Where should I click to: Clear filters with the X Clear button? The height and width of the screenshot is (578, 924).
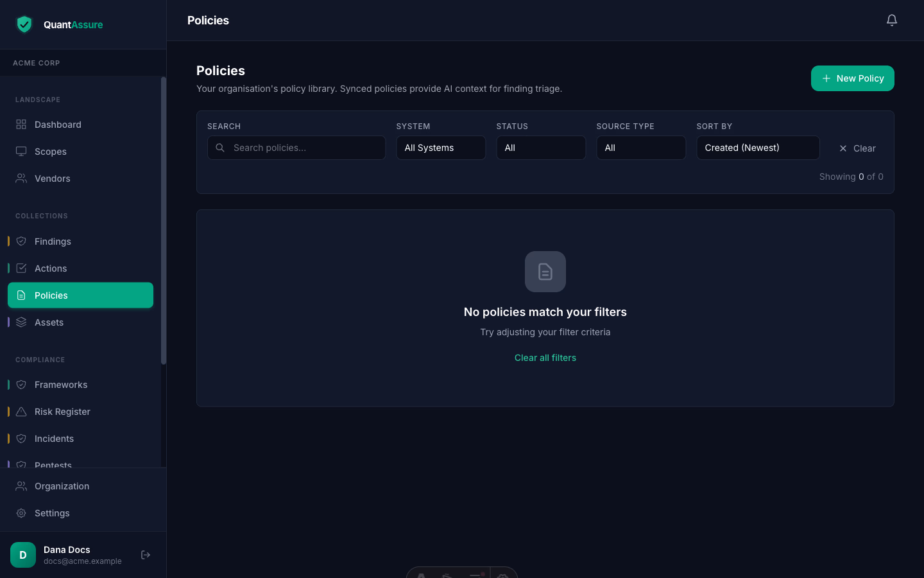857,148
